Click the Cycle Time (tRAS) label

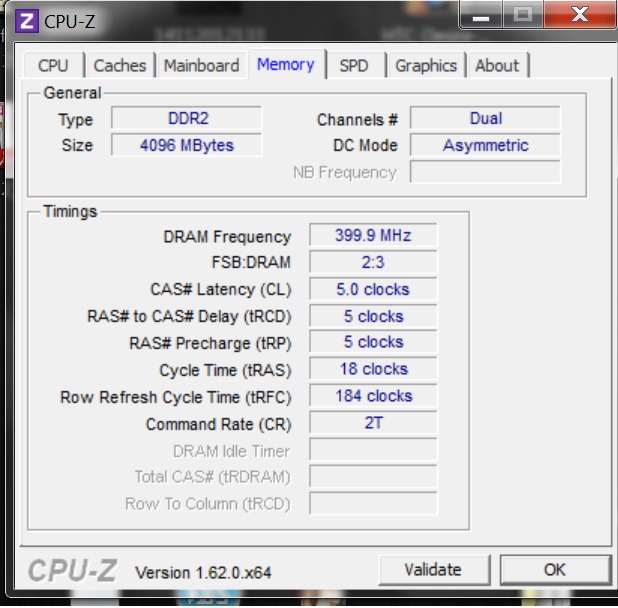point(225,370)
